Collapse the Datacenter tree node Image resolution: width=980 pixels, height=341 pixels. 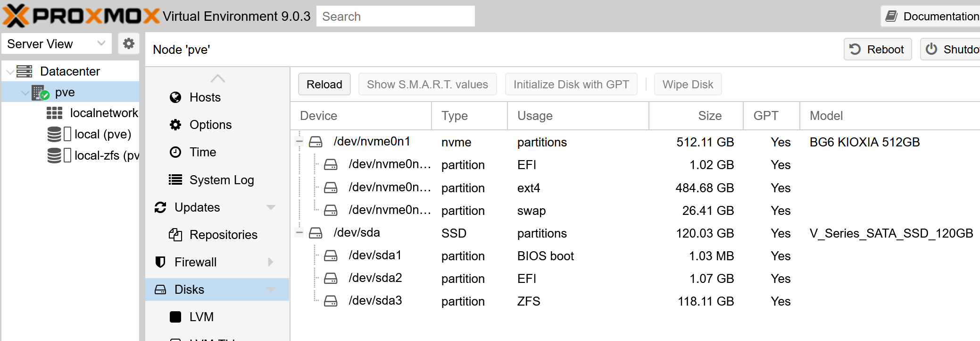pos(9,72)
